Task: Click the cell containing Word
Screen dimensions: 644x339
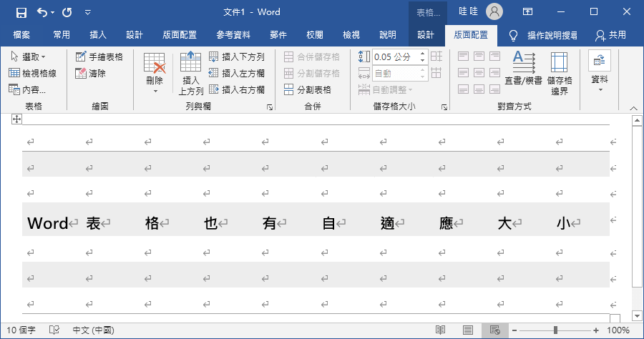Action: pyautogui.click(x=52, y=219)
